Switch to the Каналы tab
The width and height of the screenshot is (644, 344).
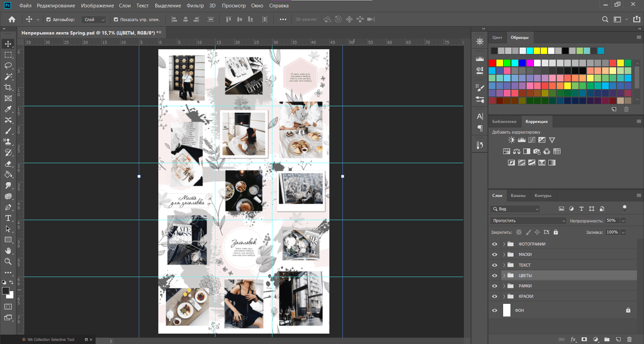518,196
